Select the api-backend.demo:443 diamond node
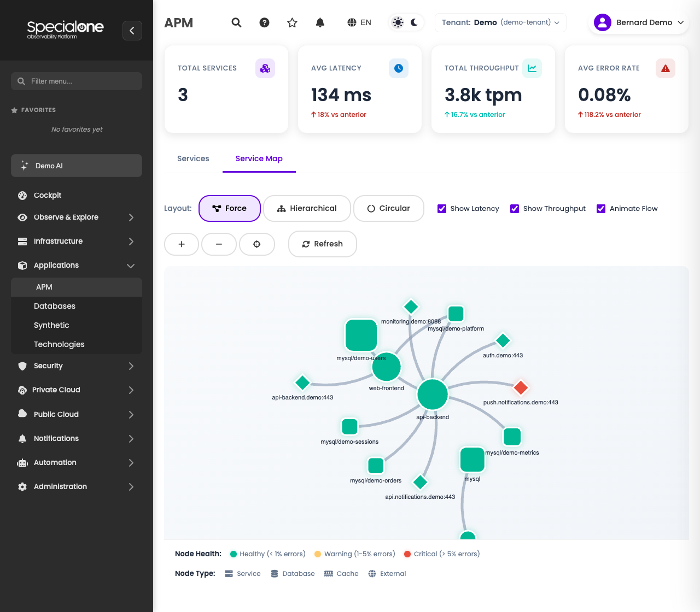The image size is (700, 612). click(302, 382)
